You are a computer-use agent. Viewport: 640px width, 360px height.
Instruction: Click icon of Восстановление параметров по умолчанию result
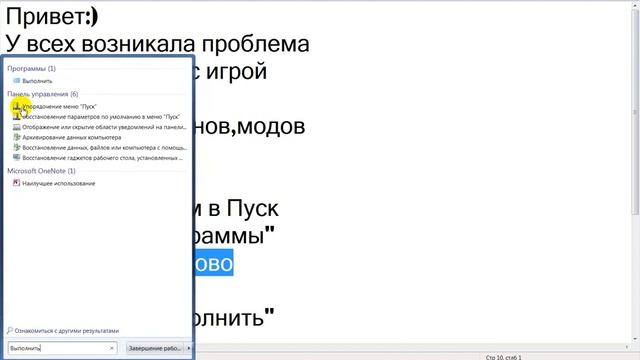click(x=17, y=117)
